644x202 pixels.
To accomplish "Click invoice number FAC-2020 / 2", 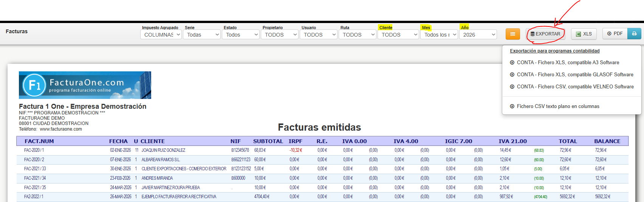I will [x=34, y=160].
